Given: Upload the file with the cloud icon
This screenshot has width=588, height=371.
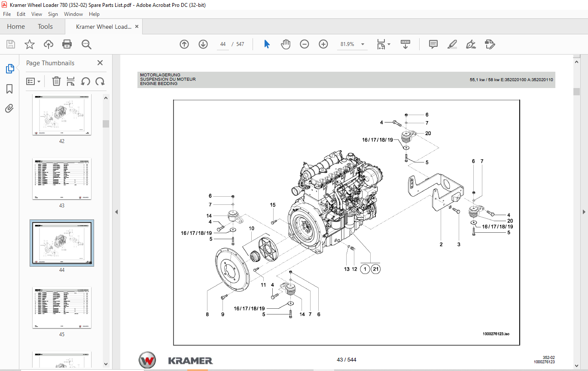Looking at the screenshot, I should [x=49, y=44].
